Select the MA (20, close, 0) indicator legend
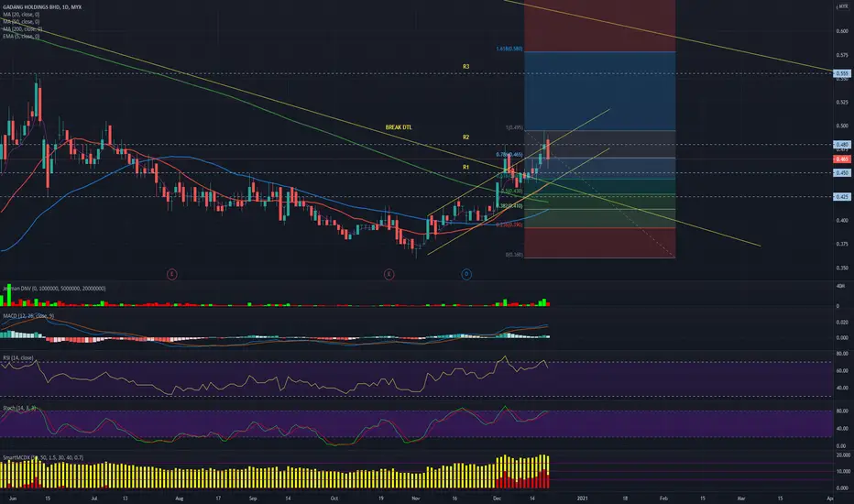 click(21, 14)
